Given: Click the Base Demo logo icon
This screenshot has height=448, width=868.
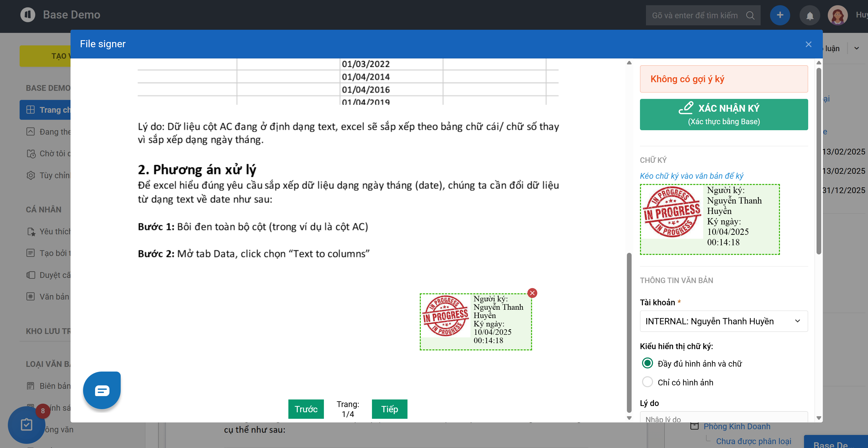Looking at the screenshot, I should [x=28, y=15].
